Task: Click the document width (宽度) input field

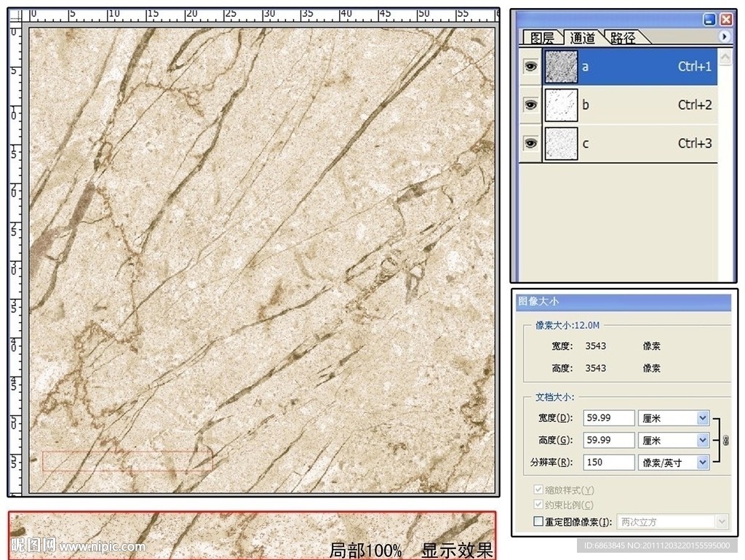Action: [608, 418]
